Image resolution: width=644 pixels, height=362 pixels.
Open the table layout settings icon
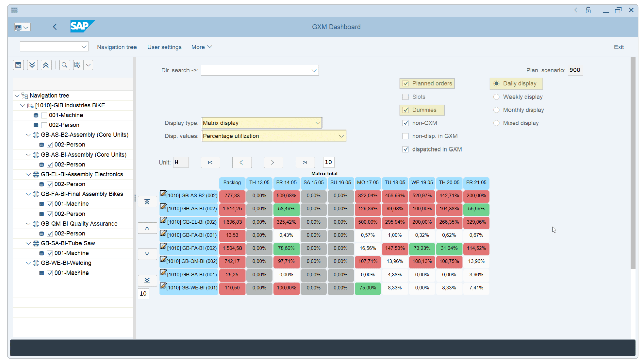point(77,65)
